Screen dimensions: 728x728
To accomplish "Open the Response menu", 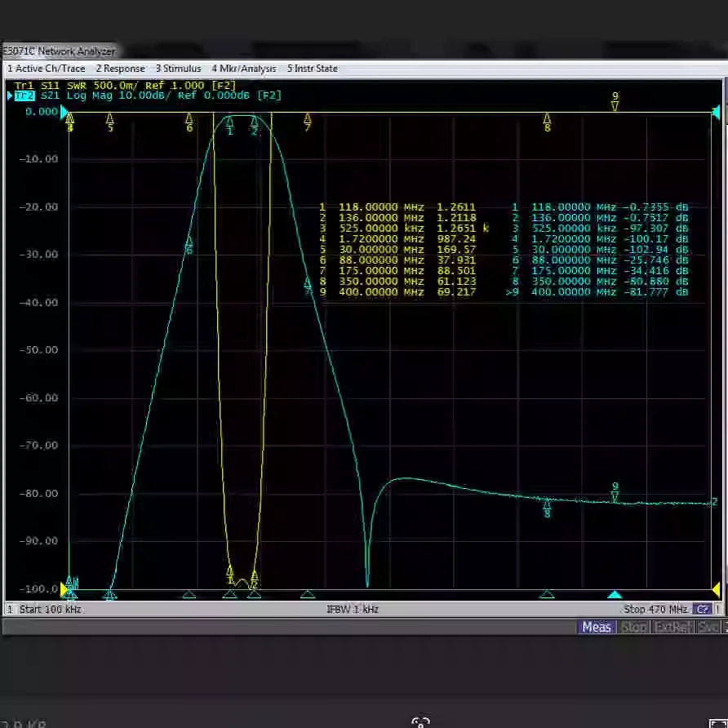I will pyautogui.click(x=120, y=69).
